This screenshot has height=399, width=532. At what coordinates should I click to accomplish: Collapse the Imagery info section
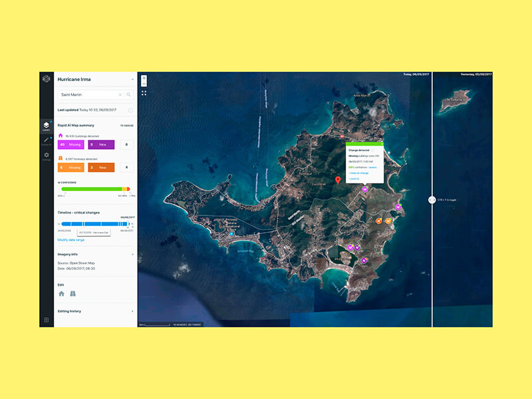coord(132,254)
